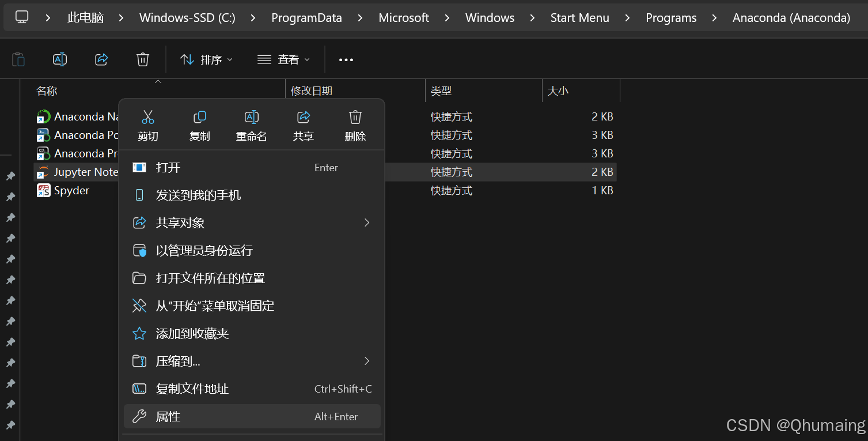This screenshot has height=441, width=868.
Task: Choose 发送到我的手机 menu entry
Action: (252, 195)
